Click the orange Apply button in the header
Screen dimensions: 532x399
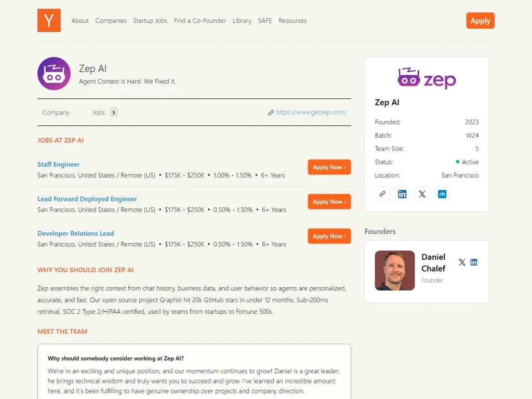pos(480,21)
